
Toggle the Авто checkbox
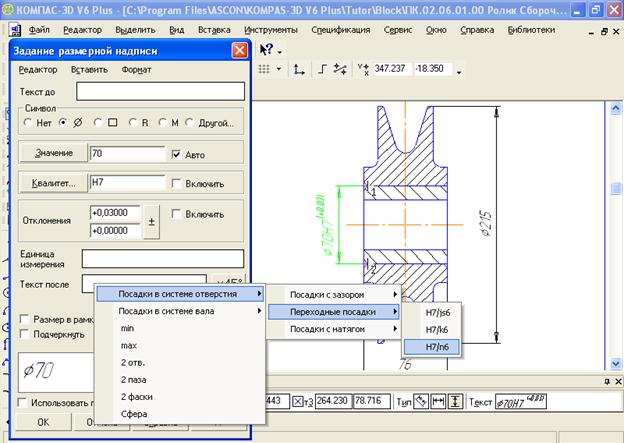point(177,154)
